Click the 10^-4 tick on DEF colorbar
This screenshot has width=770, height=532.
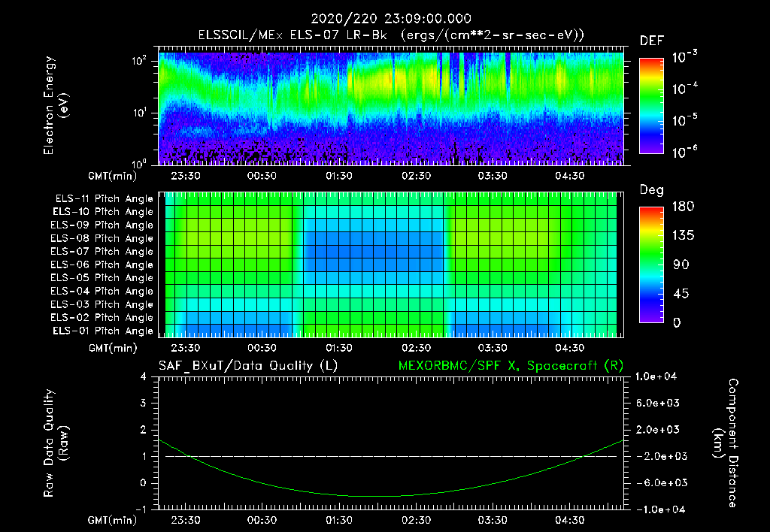pos(684,89)
